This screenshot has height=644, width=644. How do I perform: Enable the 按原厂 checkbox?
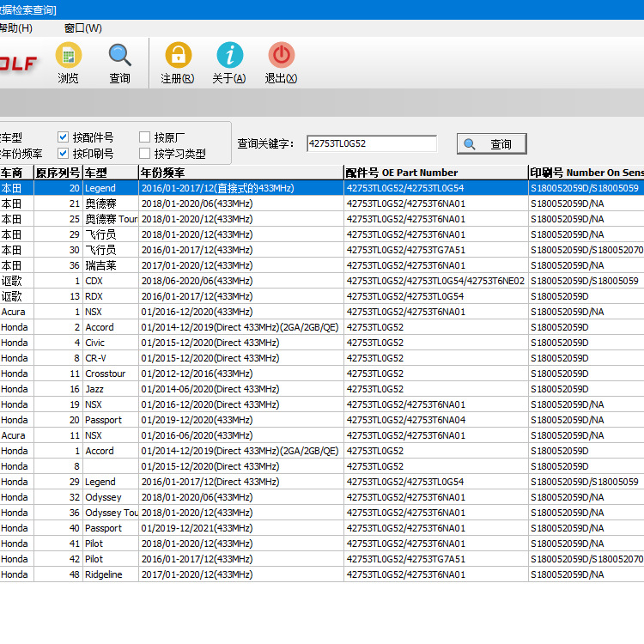click(x=145, y=137)
